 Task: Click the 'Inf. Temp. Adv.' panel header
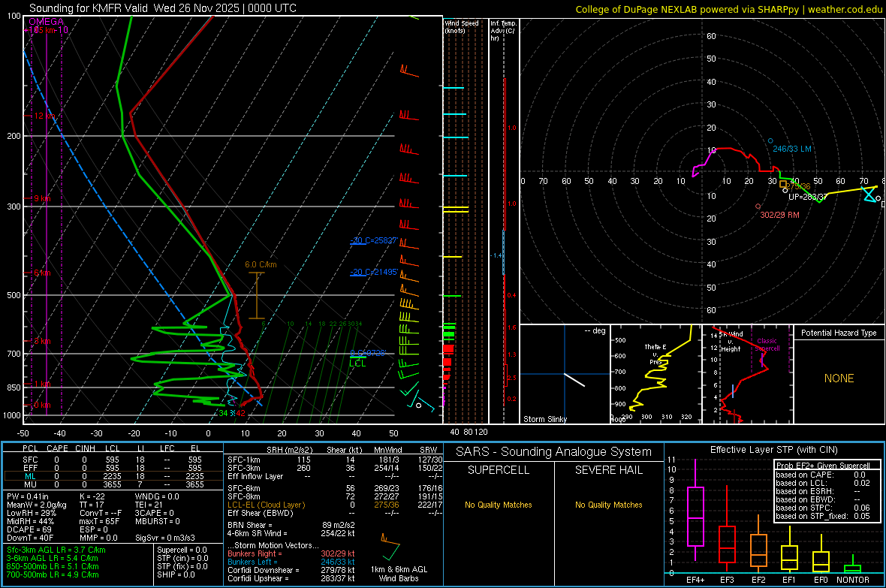[x=503, y=31]
